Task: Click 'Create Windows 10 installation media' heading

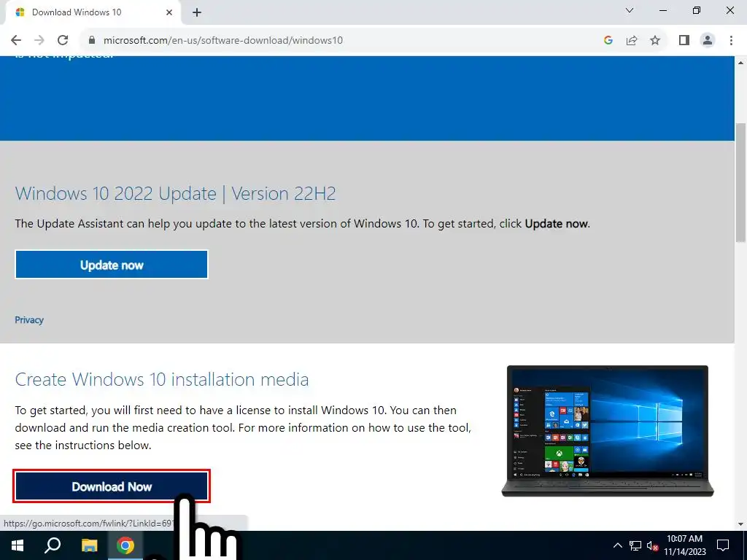Action: (162, 379)
